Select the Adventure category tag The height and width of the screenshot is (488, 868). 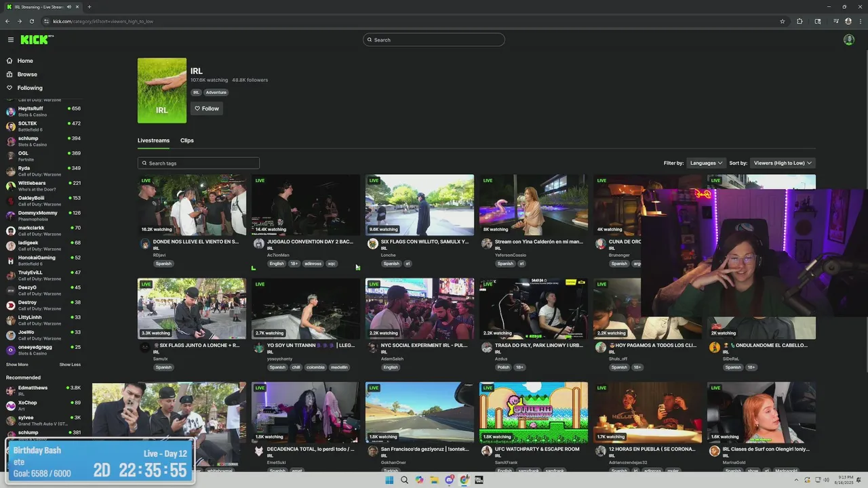point(216,92)
